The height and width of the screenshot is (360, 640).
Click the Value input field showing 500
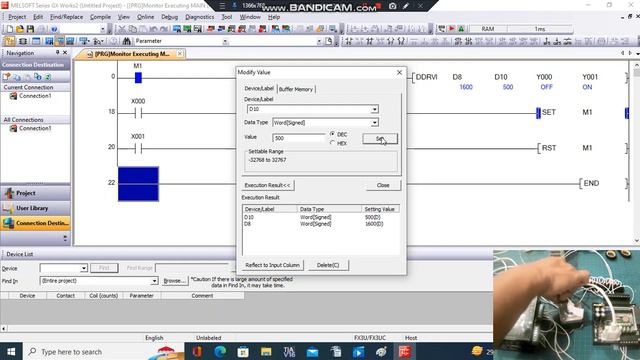click(x=299, y=138)
